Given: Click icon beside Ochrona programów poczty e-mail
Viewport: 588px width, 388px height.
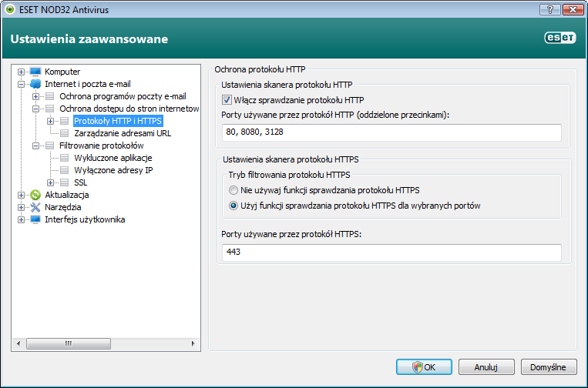Looking at the screenshot, I should tap(49, 96).
